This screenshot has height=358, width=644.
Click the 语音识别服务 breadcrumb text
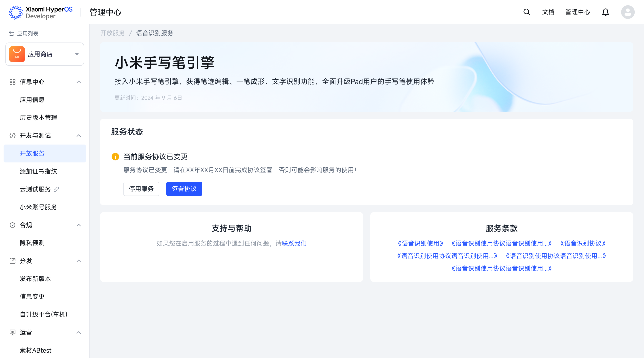pos(155,33)
